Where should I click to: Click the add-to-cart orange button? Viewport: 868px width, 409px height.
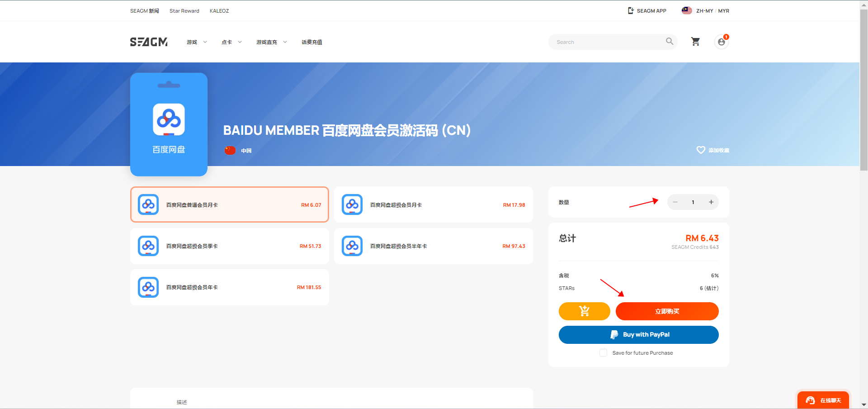(x=584, y=311)
